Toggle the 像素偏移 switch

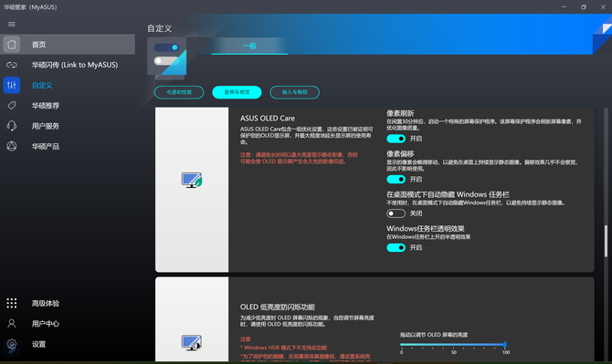(x=396, y=180)
